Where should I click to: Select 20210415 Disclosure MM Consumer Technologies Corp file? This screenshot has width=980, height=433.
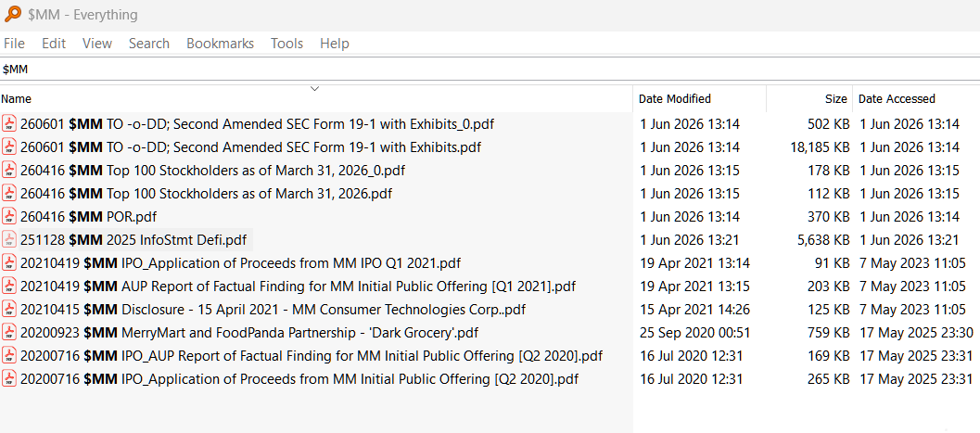[274, 310]
